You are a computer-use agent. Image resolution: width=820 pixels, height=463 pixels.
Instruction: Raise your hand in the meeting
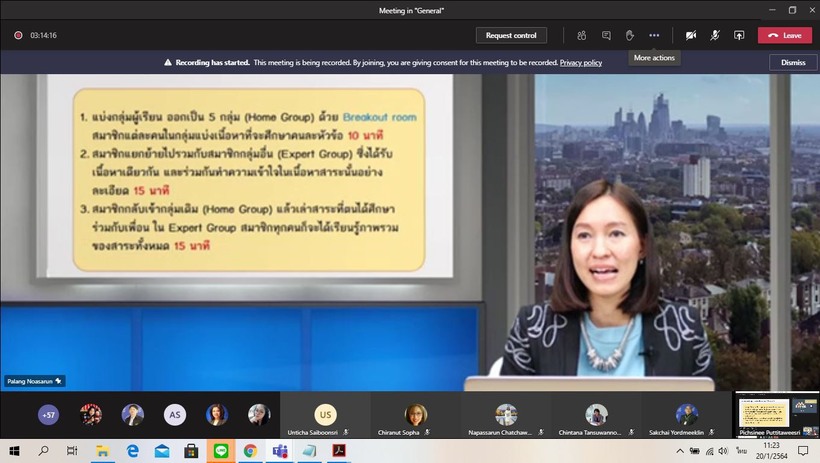[630, 35]
